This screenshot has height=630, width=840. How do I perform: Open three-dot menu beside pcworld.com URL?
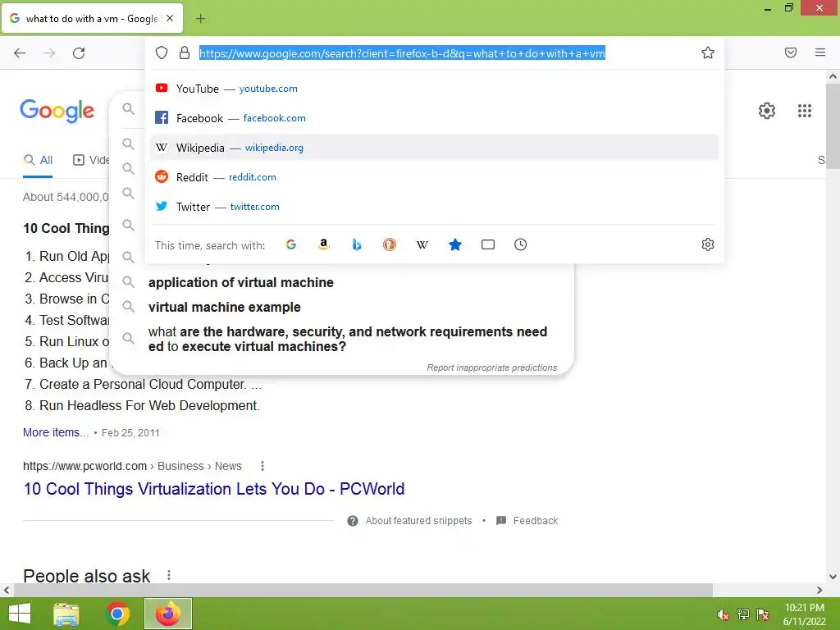click(262, 466)
